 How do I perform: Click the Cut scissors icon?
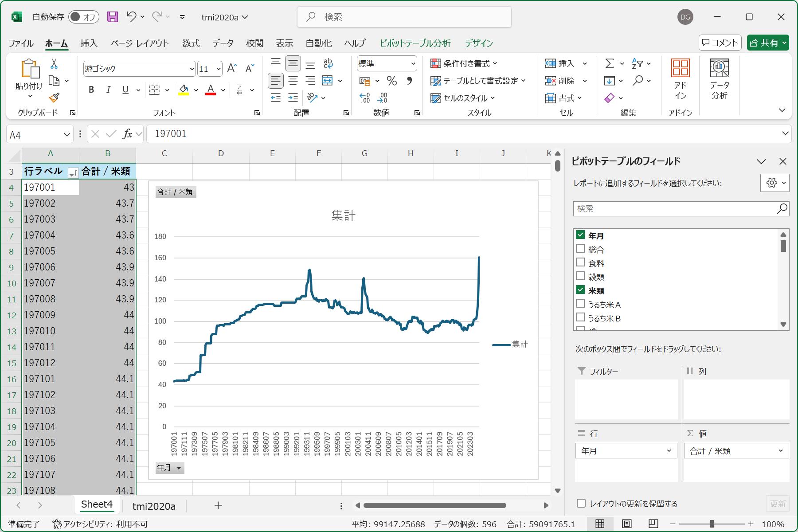coord(54,64)
